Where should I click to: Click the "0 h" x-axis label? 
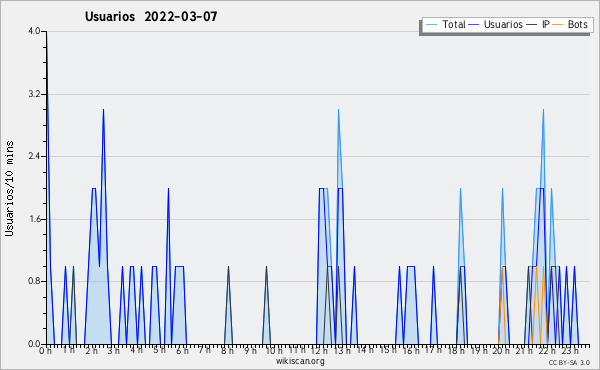click(x=45, y=351)
